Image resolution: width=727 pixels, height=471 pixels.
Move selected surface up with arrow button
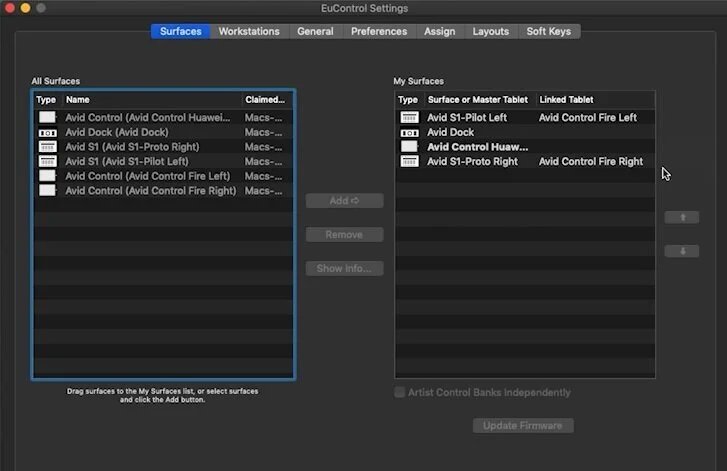click(682, 217)
